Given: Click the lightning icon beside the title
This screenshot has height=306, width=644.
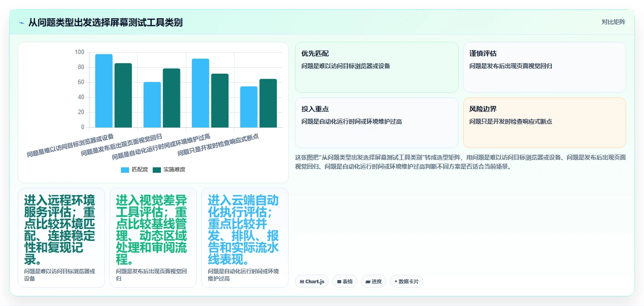Looking at the screenshot, I should tap(21, 22).
